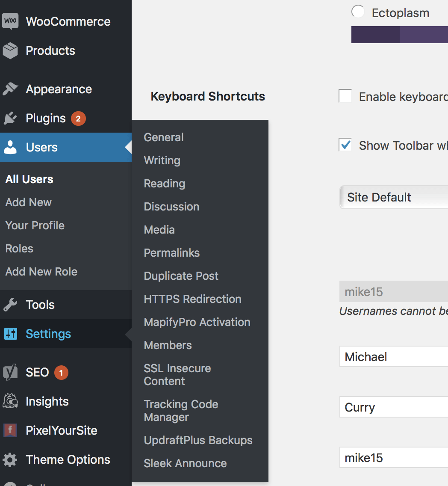The image size is (448, 486).
Task: Open Permalinks in the Settings submenu
Action: (171, 253)
